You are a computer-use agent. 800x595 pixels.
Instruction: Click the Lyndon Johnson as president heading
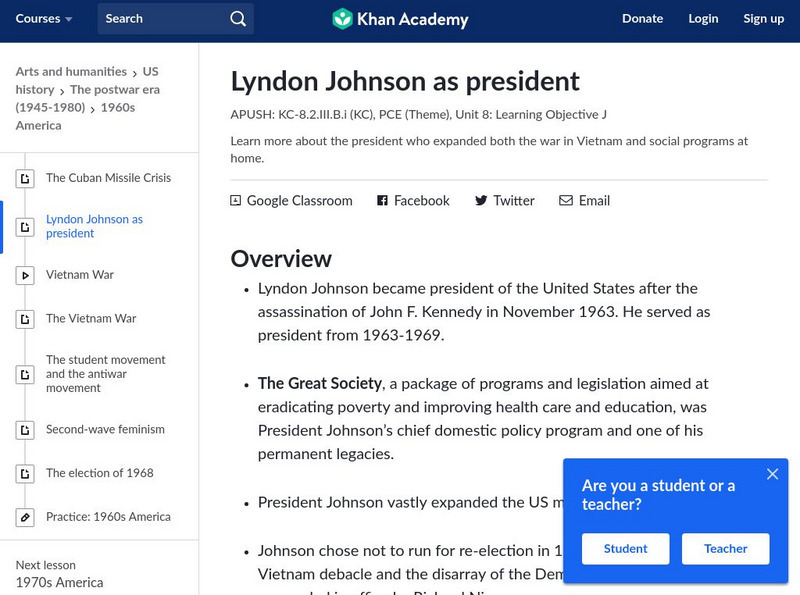pos(405,82)
